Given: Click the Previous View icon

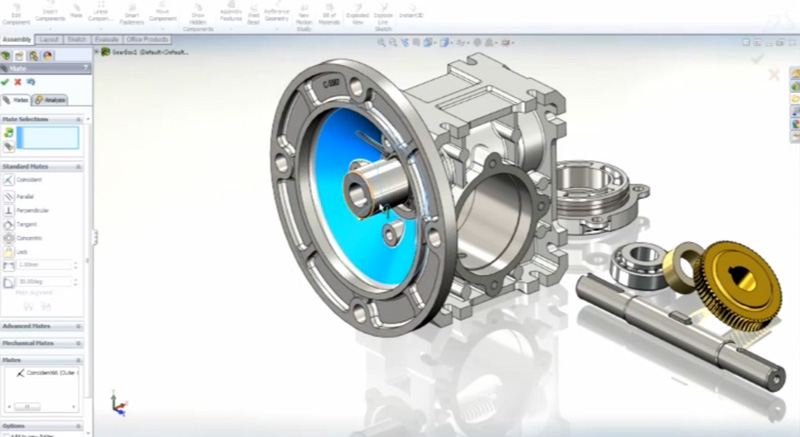Looking at the screenshot, I should pos(405,43).
